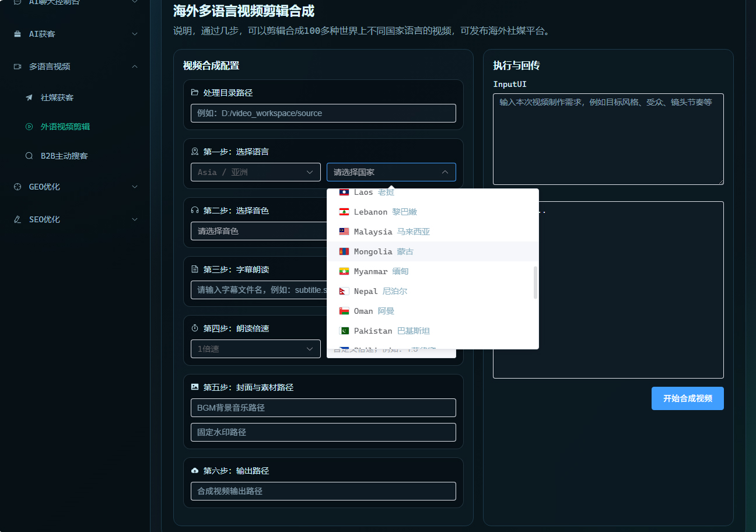The height and width of the screenshot is (532, 756).
Task: Click the B2B主动搜客 search icon
Action: point(29,156)
